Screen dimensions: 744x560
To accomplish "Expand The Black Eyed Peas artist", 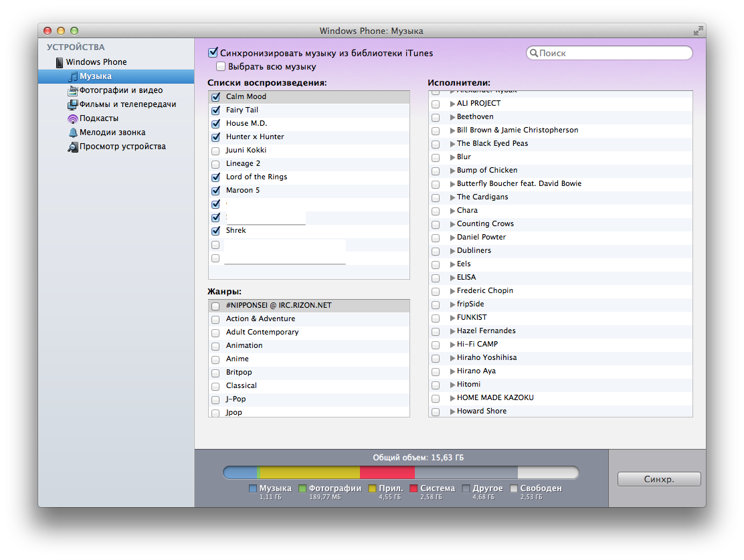I will point(452,143).
